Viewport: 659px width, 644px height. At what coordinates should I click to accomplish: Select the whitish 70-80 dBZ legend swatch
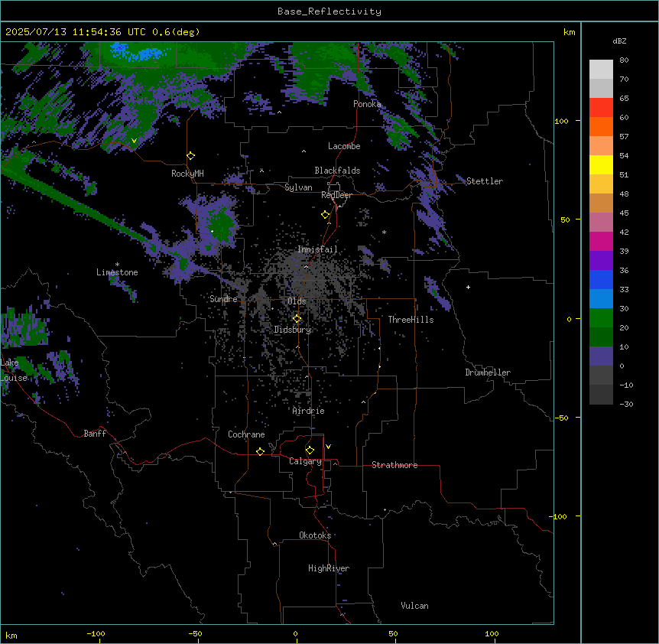(x=601, y=70)
